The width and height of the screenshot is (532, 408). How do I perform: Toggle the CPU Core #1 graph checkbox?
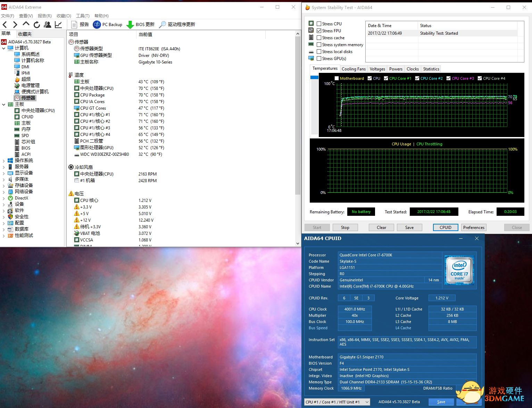pyautogui.click(x=386, y=78)
